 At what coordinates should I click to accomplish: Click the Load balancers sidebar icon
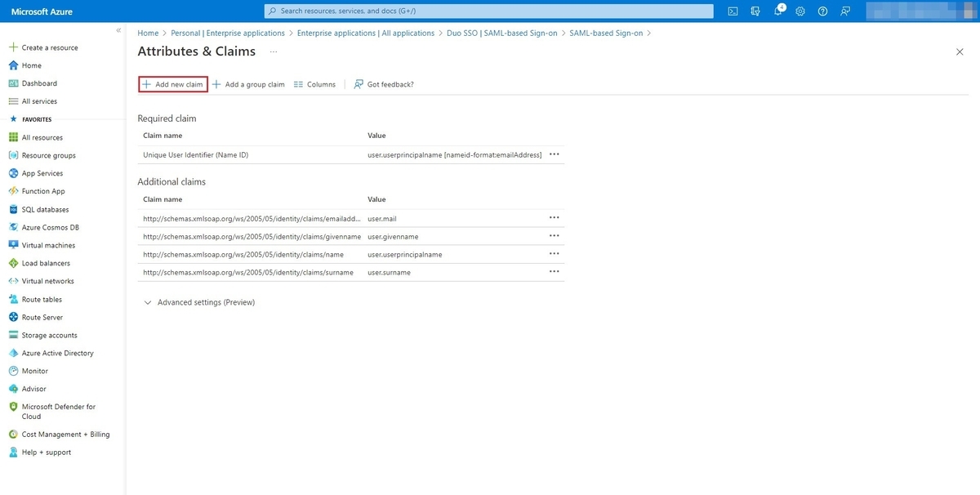[x=13, y=263]
